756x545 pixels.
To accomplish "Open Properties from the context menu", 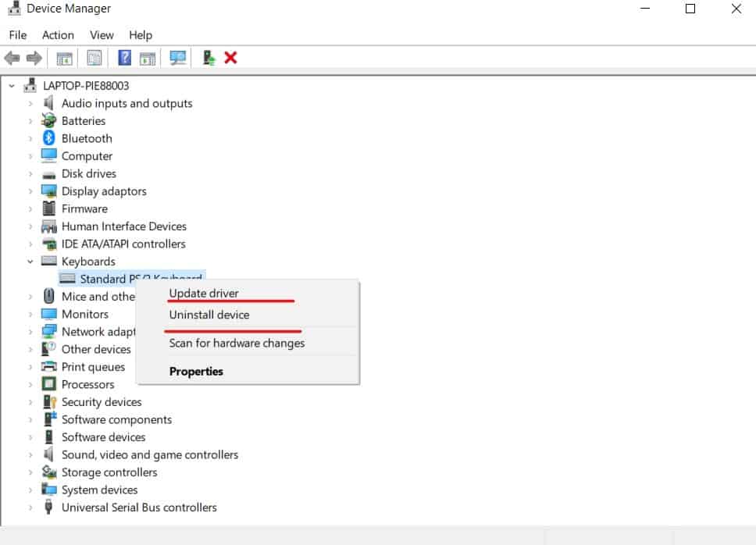I will pyautogui.click(x=196, y=371).
